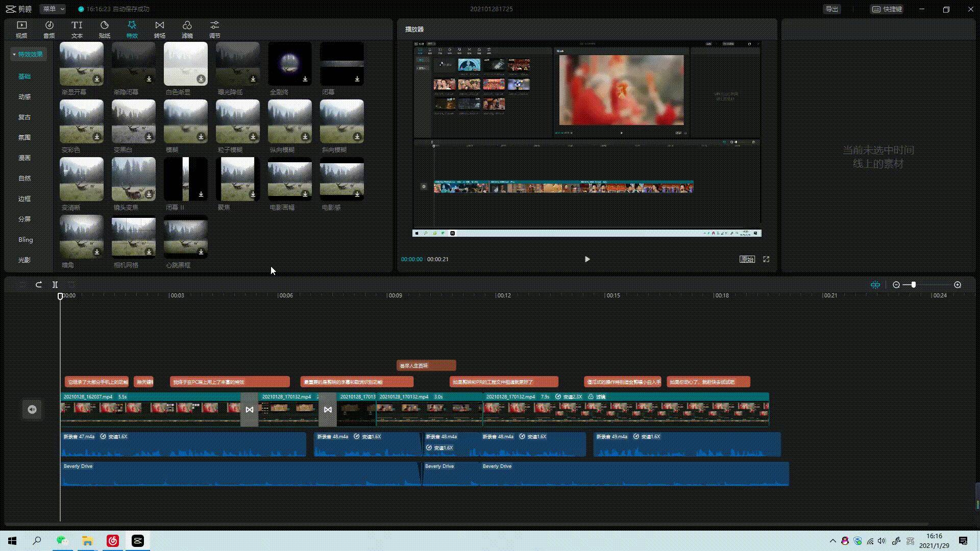Image resolution: width=980 pixels, height=551 pixels.
Task: Select the 20210128_162037.mp4 video clip
Action: pyautogui.click(x=151, y=410)
